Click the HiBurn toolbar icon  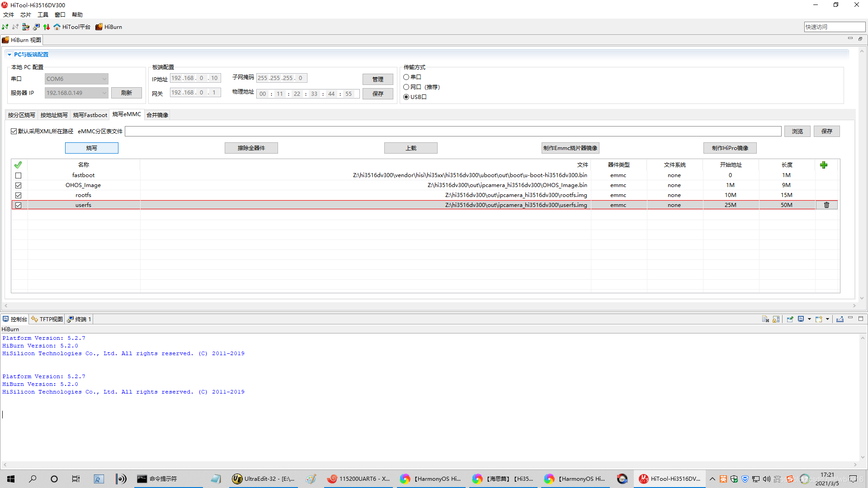(99, 27)
